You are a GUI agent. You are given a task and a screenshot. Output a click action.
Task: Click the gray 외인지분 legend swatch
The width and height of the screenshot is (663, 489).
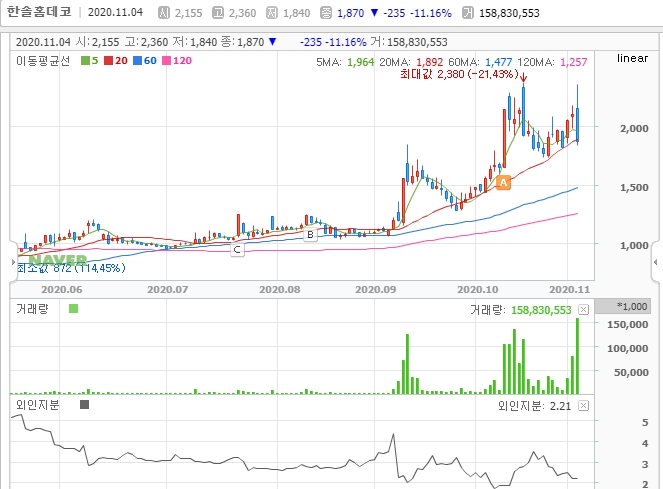coord(84,405)
